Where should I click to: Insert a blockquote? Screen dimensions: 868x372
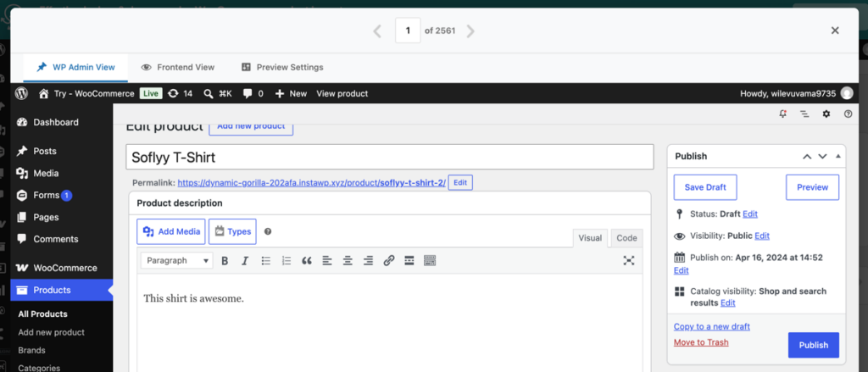(x=307, y=261)
